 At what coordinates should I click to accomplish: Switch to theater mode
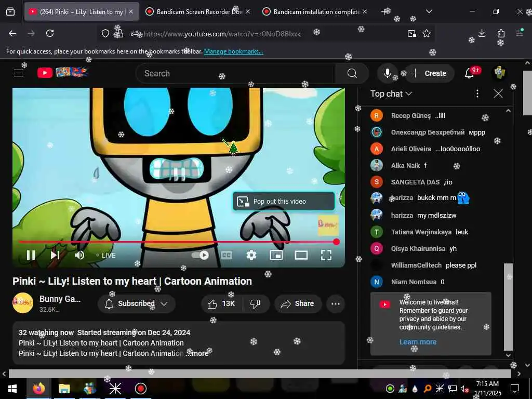(301, 255)
